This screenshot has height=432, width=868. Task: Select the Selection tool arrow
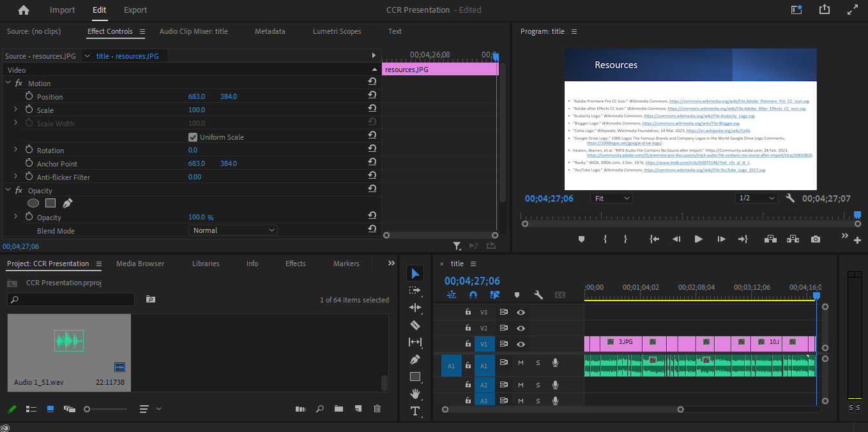[415, 273]
